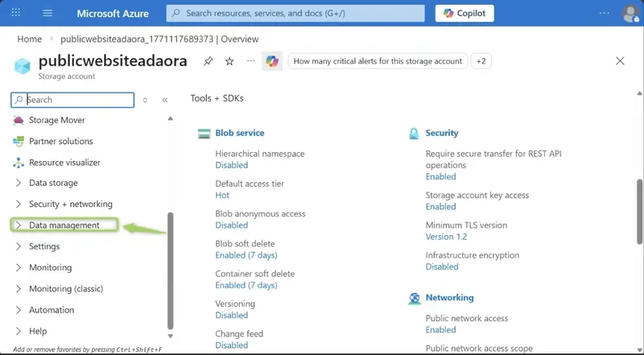Viewport: 644px width, 355px height.
Task: Click Blob soft delete Enabled (7 days)
Action: (246, 255)
